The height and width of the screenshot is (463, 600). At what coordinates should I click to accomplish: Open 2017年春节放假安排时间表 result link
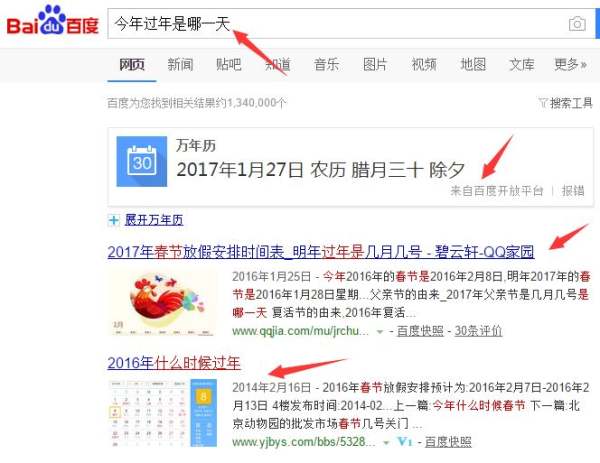tap(321, 252)
